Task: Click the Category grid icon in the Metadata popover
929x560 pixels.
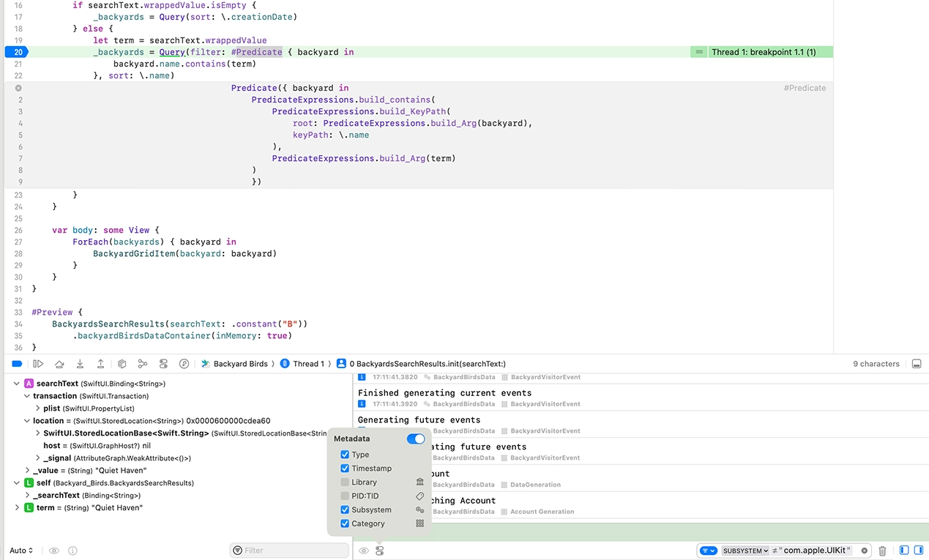Action: pos(420,524)
